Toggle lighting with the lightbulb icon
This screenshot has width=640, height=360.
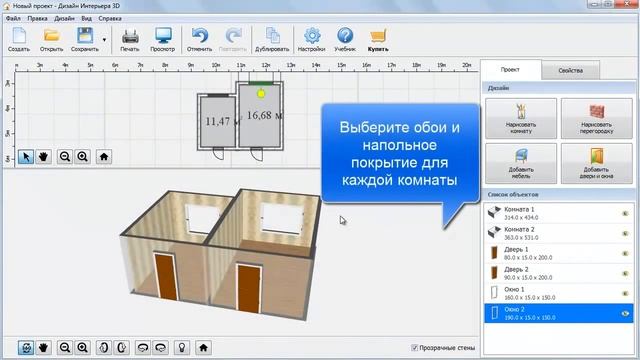(182, 348)
